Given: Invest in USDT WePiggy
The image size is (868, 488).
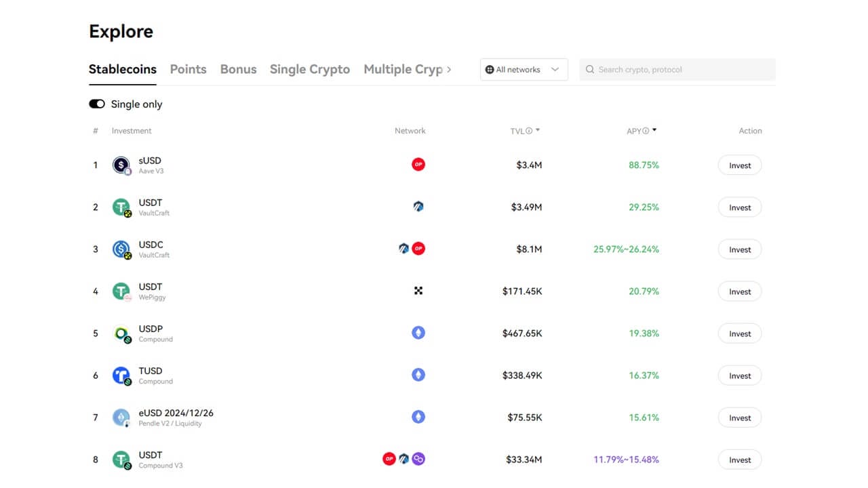Looking at the screenshot, I should tap(740, 291).
